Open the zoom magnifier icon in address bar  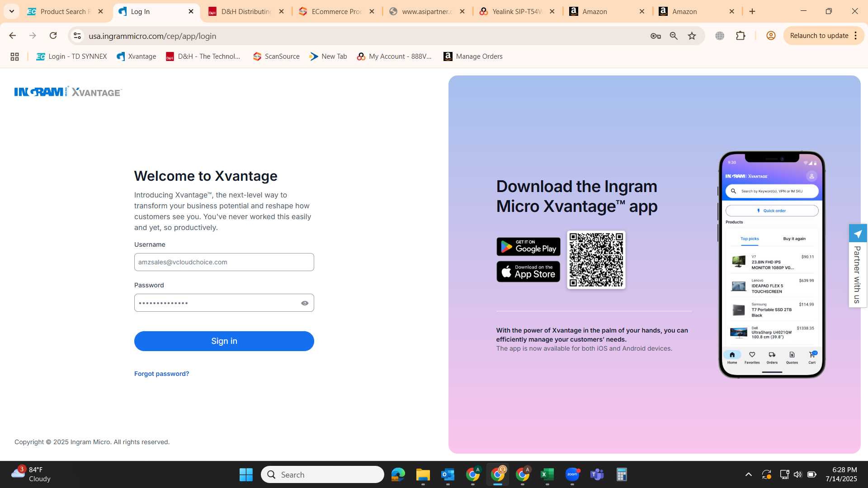(x=674, y=36)
